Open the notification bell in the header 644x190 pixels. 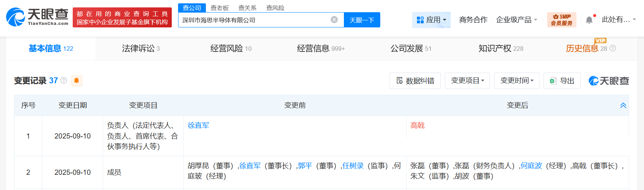(x=589, y=20)
